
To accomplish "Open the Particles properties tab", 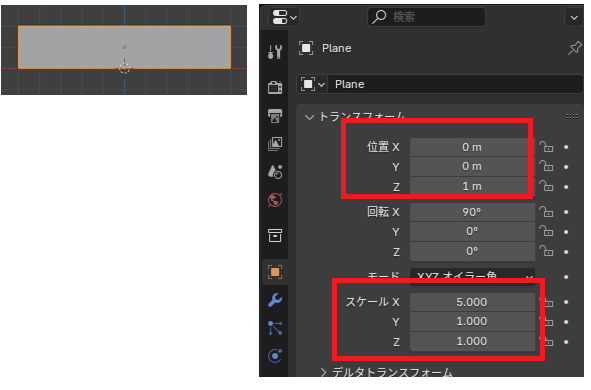I will click(x=275, y=328).
